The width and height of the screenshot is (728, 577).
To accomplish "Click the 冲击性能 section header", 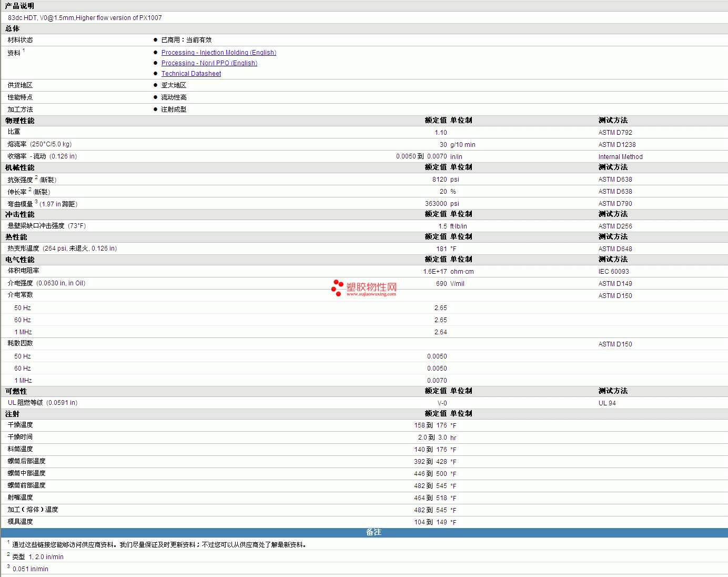I will (x=19, y=214).
